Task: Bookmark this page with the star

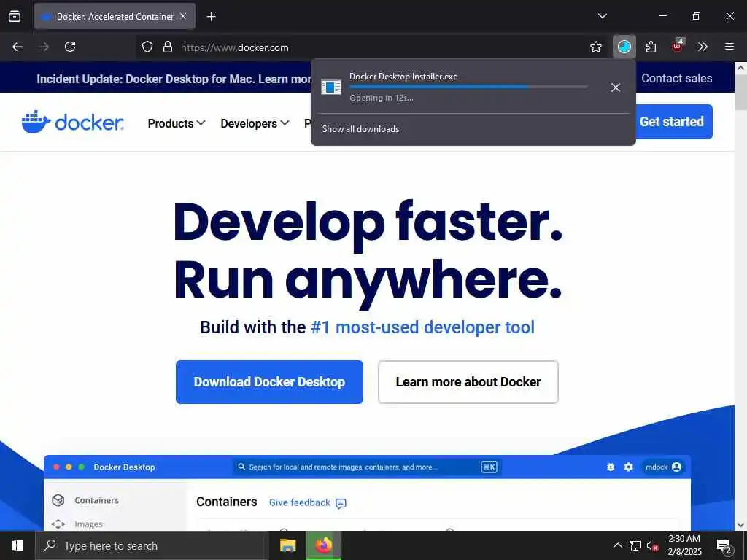Action: tap(595, 47)
